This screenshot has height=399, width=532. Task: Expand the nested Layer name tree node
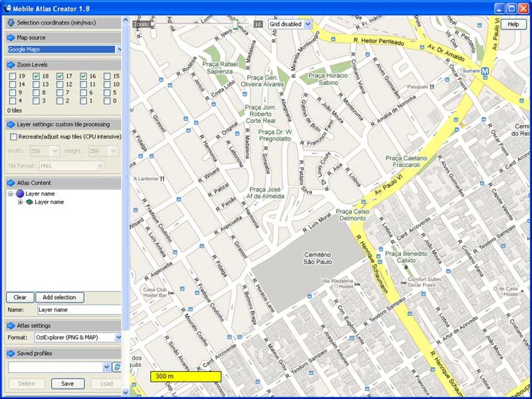[x=20, y=202]
